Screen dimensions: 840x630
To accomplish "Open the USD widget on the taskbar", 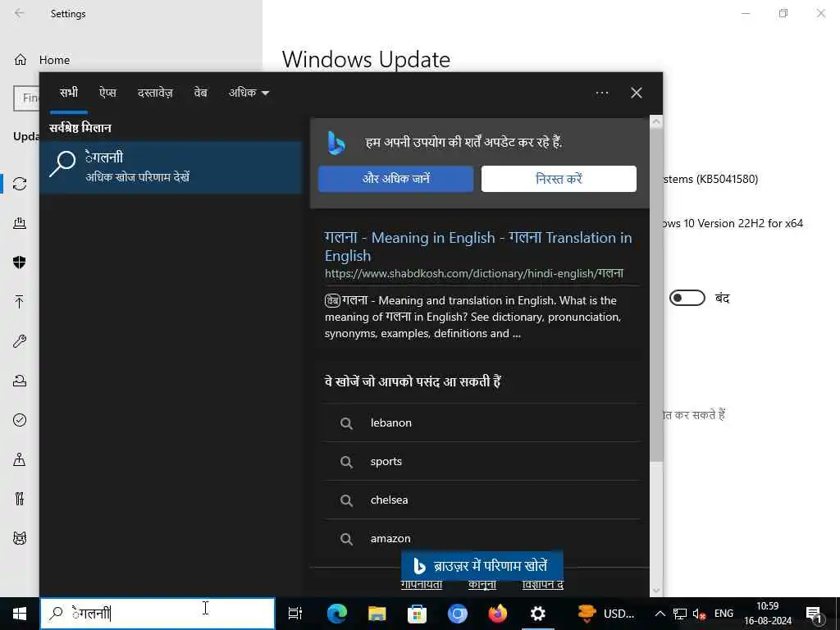I will pyautogui.click(x=606, y=614).
